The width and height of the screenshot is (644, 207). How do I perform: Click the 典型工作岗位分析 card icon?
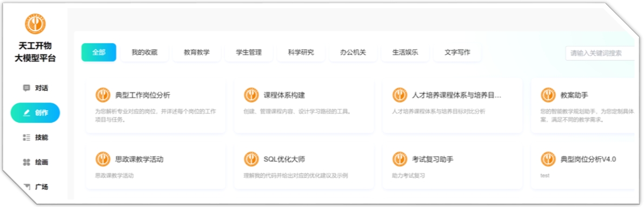103,95
